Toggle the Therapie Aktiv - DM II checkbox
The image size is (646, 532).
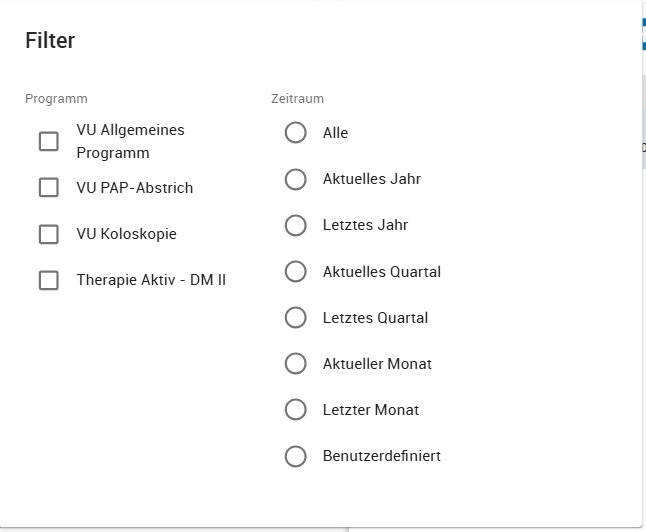(x=48, y=280)
